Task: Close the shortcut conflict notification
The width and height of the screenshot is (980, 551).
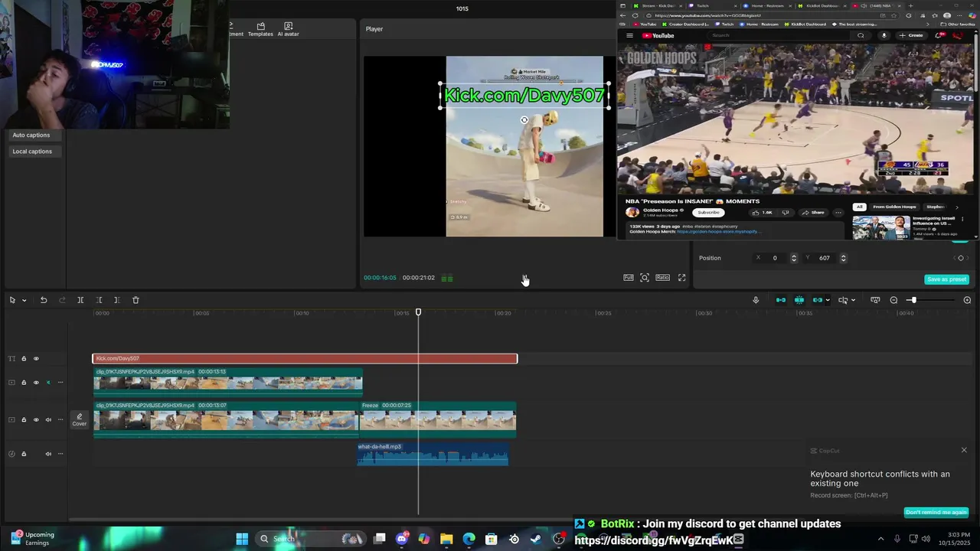Action: (x=964, y=450)
